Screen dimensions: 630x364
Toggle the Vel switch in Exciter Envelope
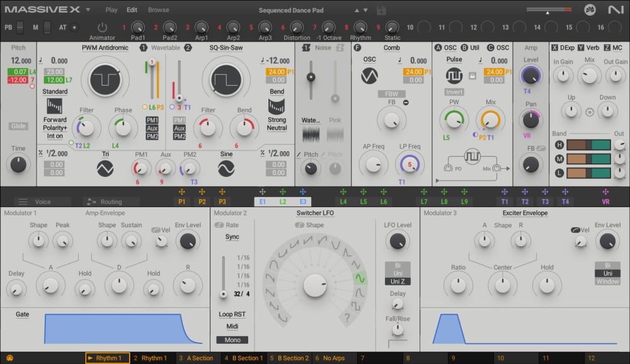pos(575,230)
